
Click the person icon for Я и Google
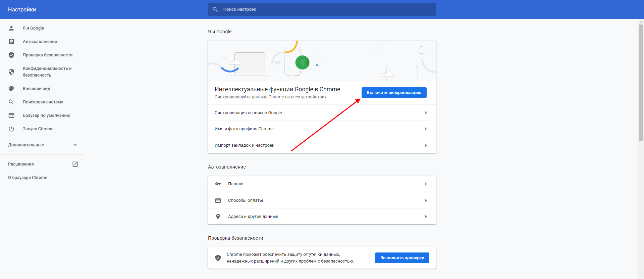[x=11, y=28]
